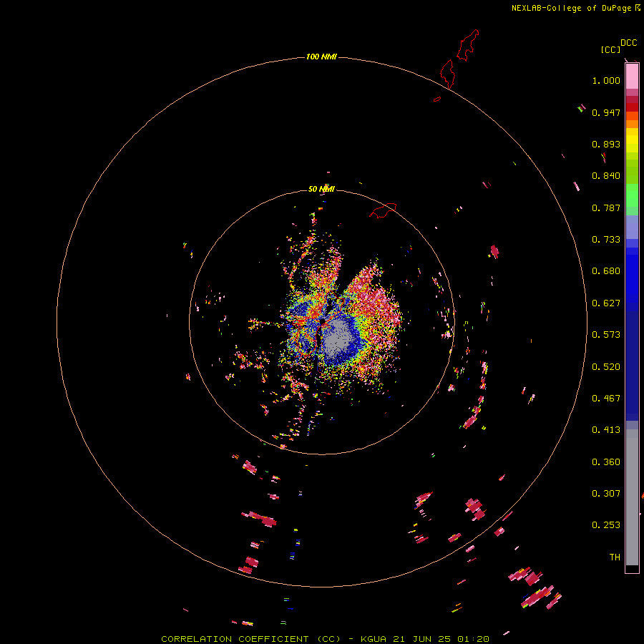Select the 0.413 legend value
This screenshot has height=644, width=644.
pos(606,430)
